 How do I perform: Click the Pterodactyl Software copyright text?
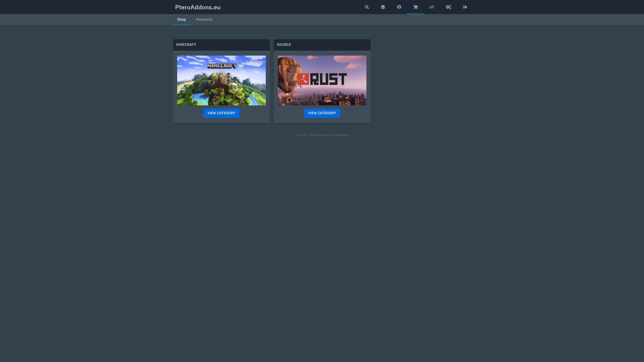click(x=322, y=135)
